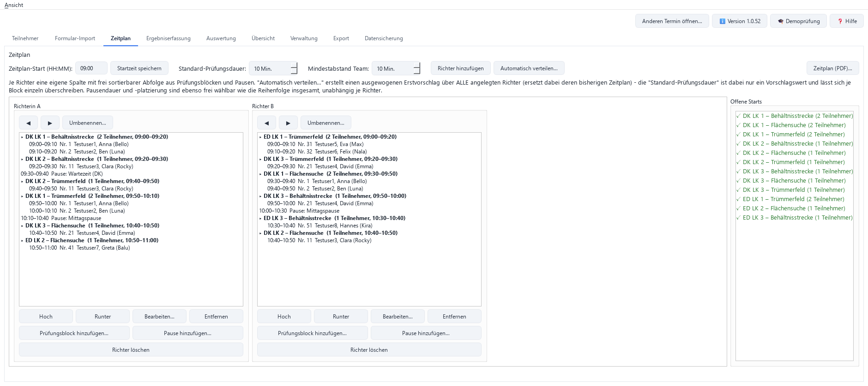Add Prüfungsblock to Richterin A
This screenshot has width=868, height=386.
point(74,333)
